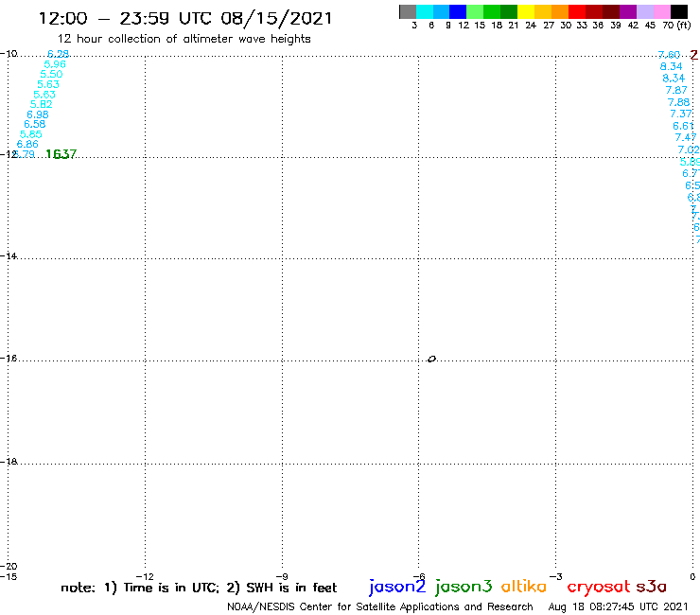
Task: Click the green jason3 timestamp 1637
Action: pos(61,154)
